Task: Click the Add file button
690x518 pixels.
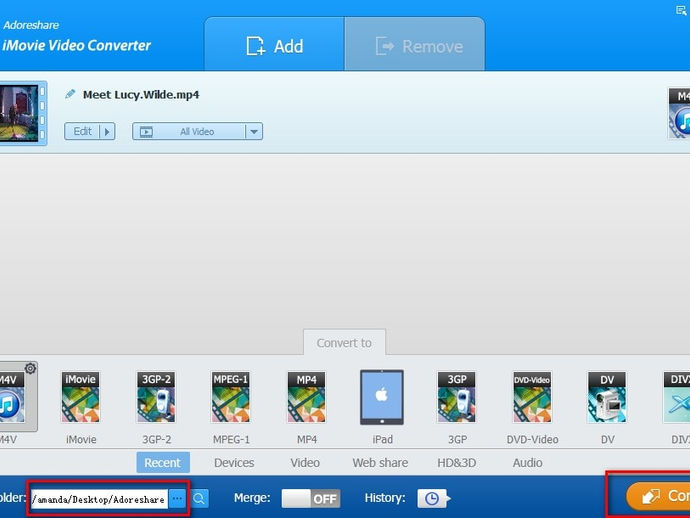Action: click(274, 45)
